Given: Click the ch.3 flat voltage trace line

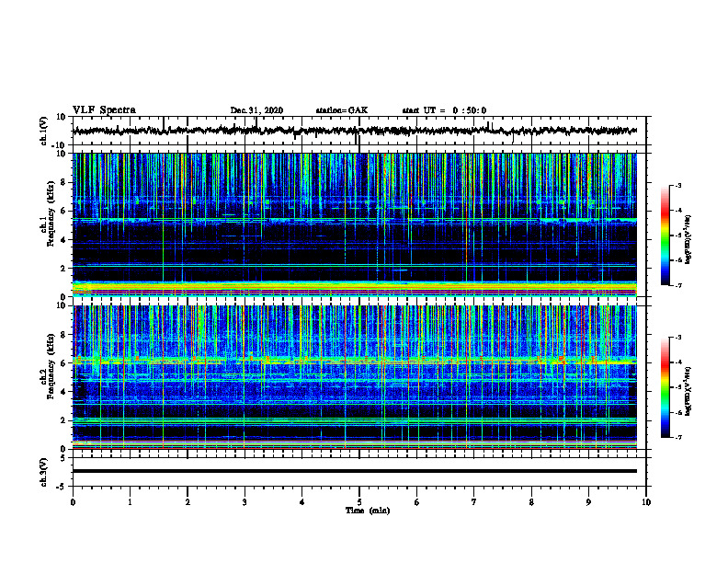Looking at the screenshot, I should pyautogui.click(x=355, y=471).
